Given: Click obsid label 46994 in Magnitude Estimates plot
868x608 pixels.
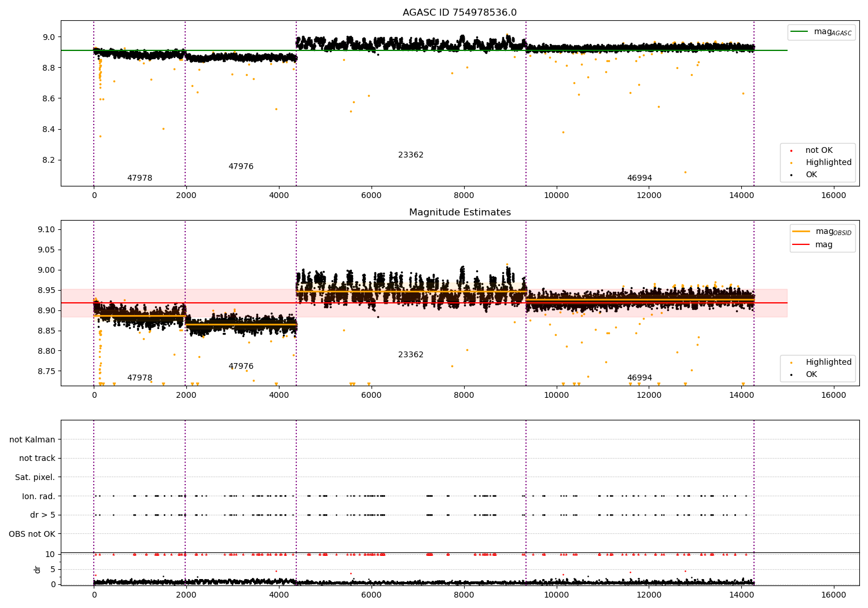Looking at the screenshot, I should pyautogui.click(x=639, y=378).
